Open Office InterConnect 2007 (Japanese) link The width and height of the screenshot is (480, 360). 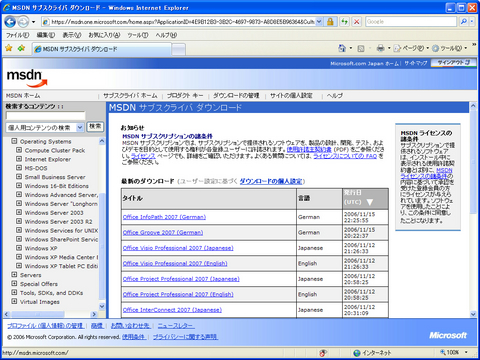172,310
